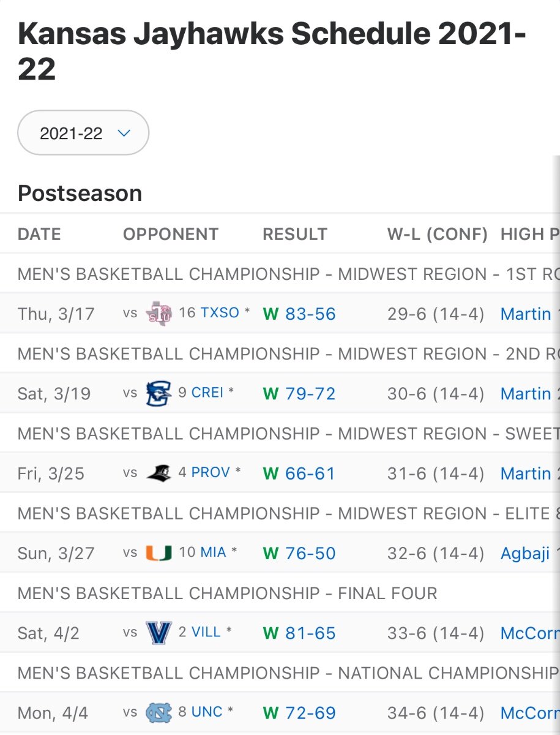View the W 79-72 game result
Image resolution: width=560 pixels, height=735 pixels.
[x=310, y=393]
